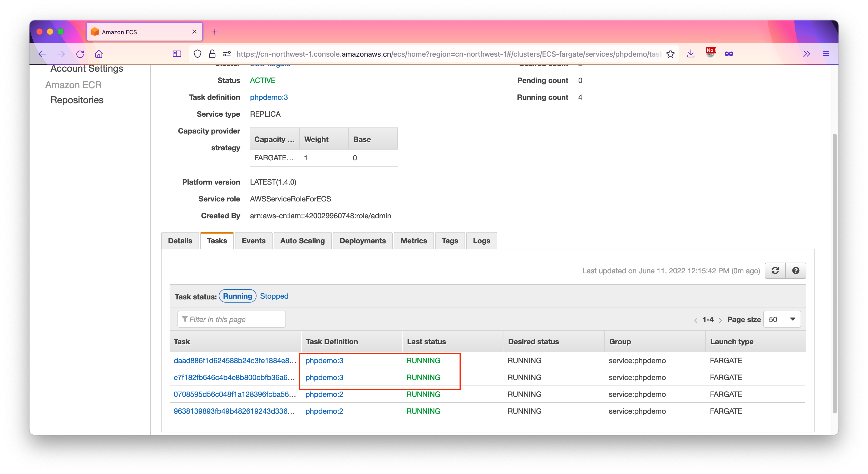Open phpdemo:3 definition in the e7f182fb row
The image size is (868, 474).
click(324, 377)
